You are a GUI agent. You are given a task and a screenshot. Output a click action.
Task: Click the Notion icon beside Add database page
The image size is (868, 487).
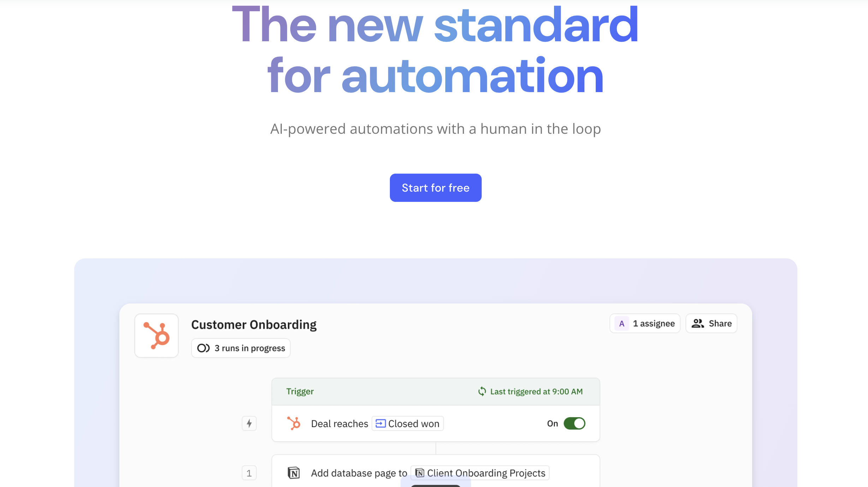294,473
